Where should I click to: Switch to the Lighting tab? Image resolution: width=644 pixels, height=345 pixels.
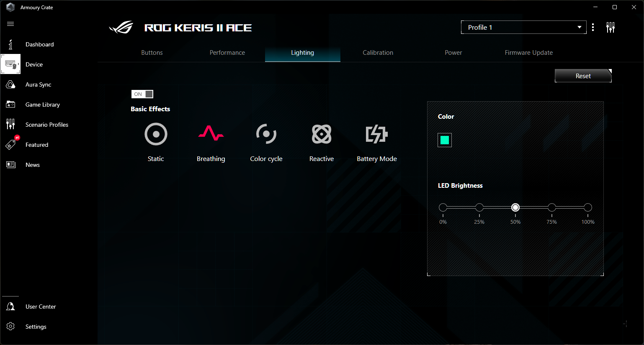pos(303,53)
